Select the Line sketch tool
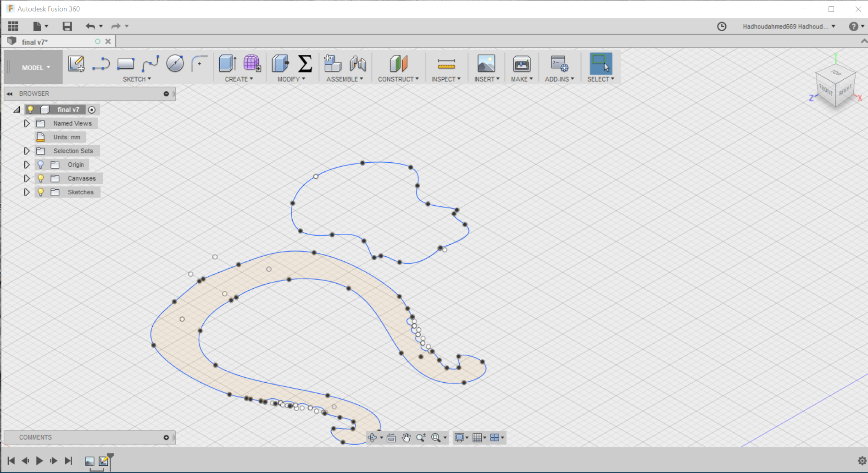The image size is (868, 473). click(101, 64)
